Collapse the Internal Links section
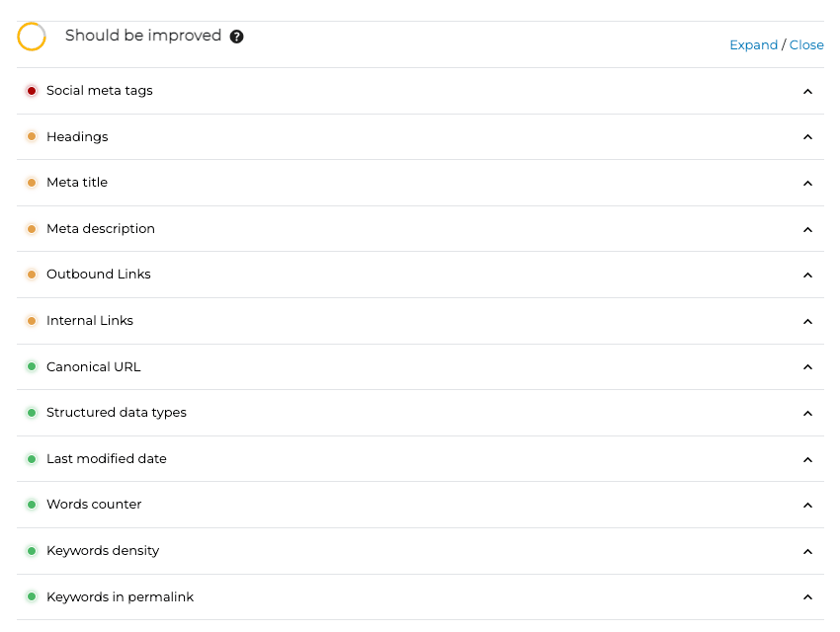 [x=807, y=321]
